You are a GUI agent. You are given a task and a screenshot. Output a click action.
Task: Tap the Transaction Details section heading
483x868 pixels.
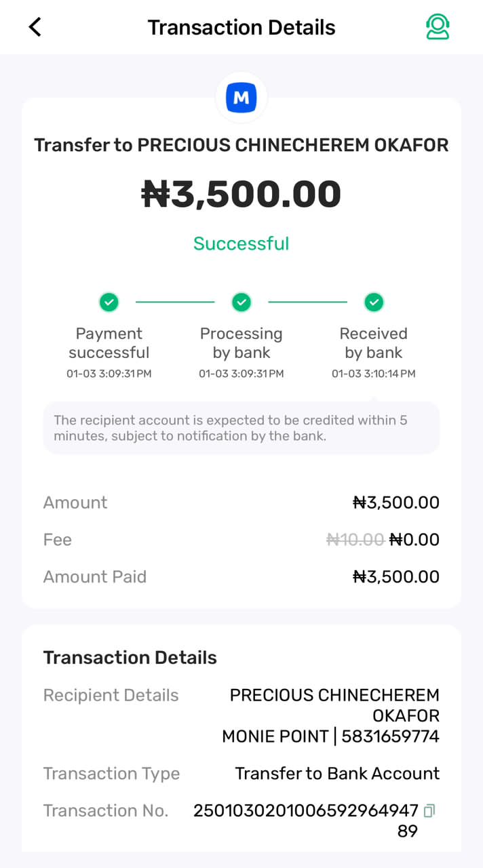click(130, 658)
